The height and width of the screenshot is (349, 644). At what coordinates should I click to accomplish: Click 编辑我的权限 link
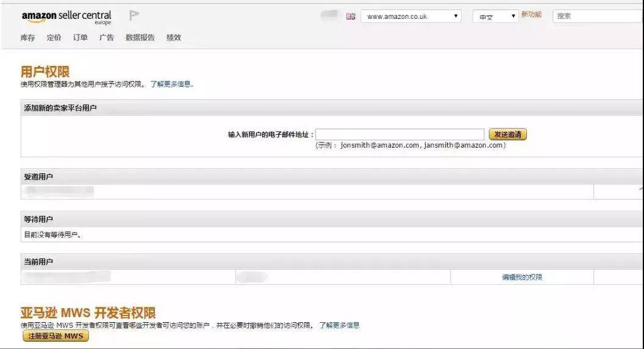pos(522,277)
